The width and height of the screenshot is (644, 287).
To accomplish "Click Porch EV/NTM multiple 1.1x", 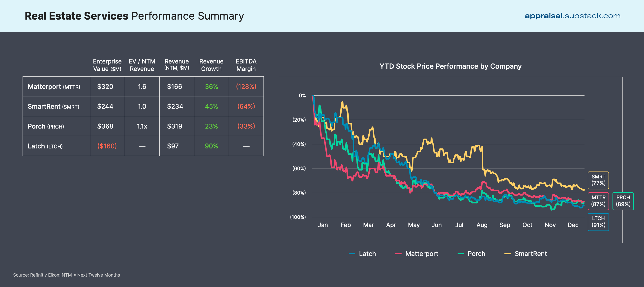I will (142, 126).
